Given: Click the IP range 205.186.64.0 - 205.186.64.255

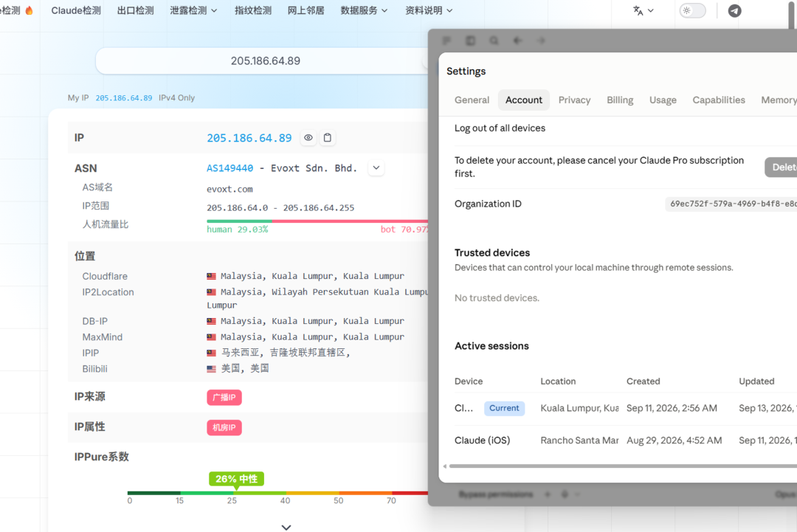Looking at the screenshot, I should [280, 208].
